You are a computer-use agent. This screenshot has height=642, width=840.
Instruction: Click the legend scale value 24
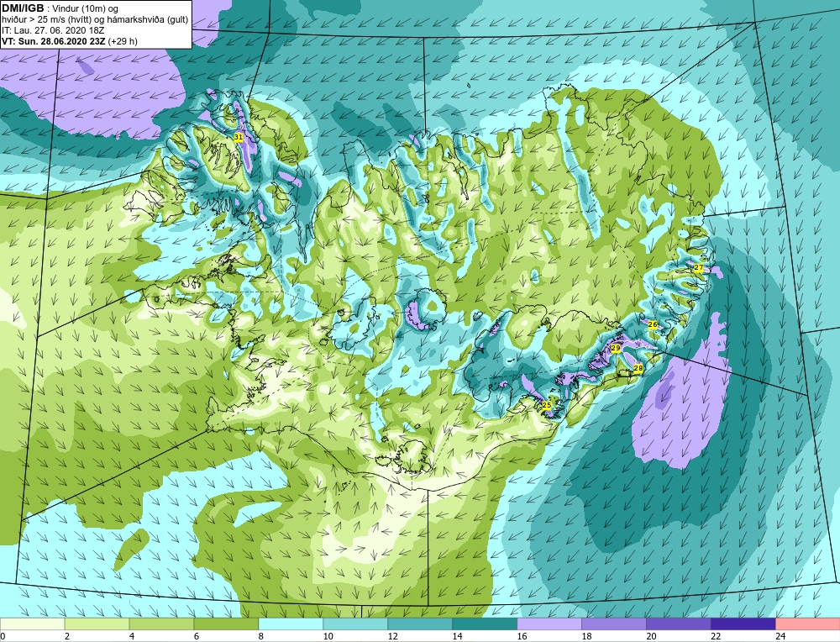click(x=780, y=636)
